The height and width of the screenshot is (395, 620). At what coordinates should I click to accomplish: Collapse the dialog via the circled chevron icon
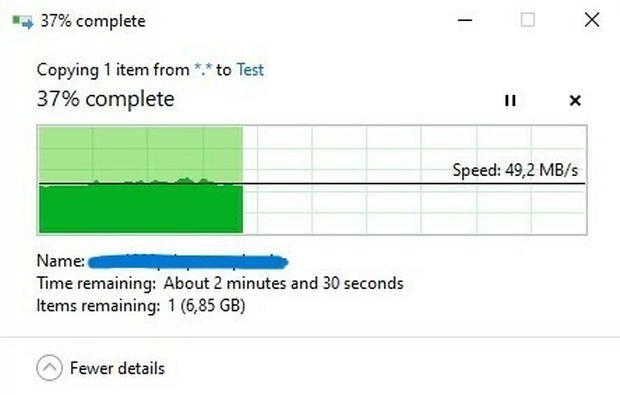pos(49,368)
